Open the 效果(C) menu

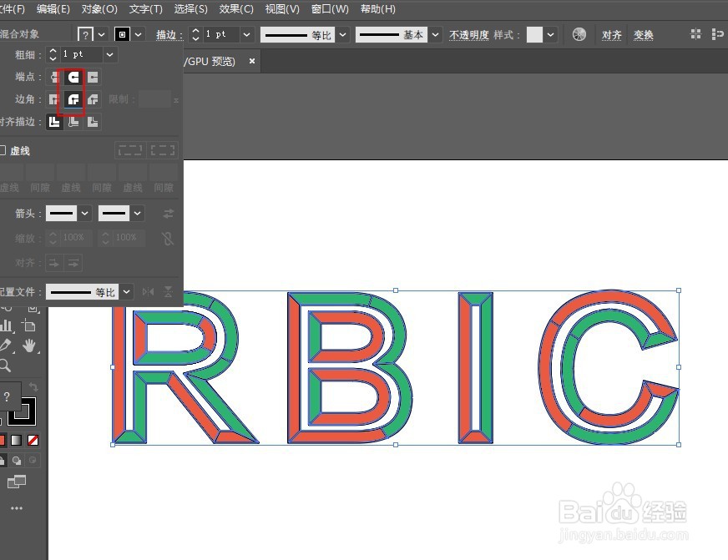tap(236, 9)
